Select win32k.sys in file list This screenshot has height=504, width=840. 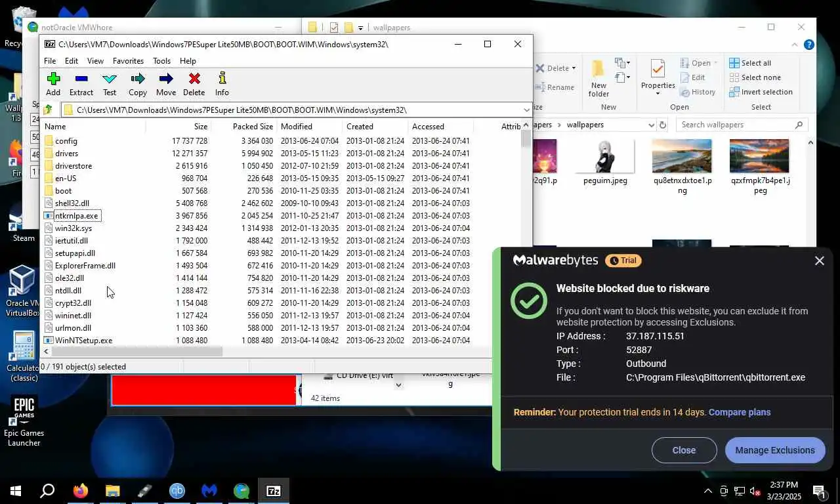73,228
